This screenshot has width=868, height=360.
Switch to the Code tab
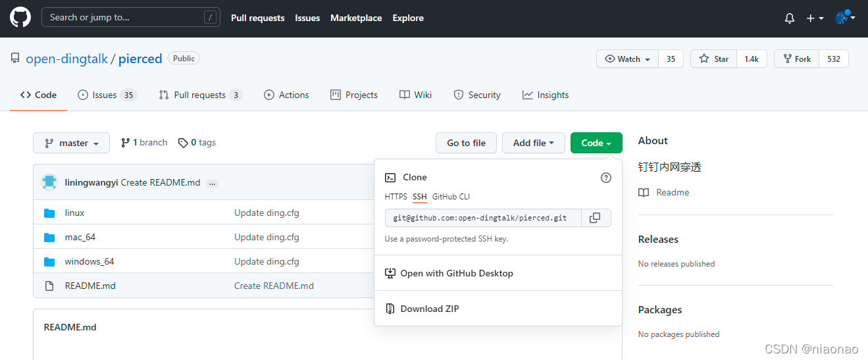[x=38, y=95]
